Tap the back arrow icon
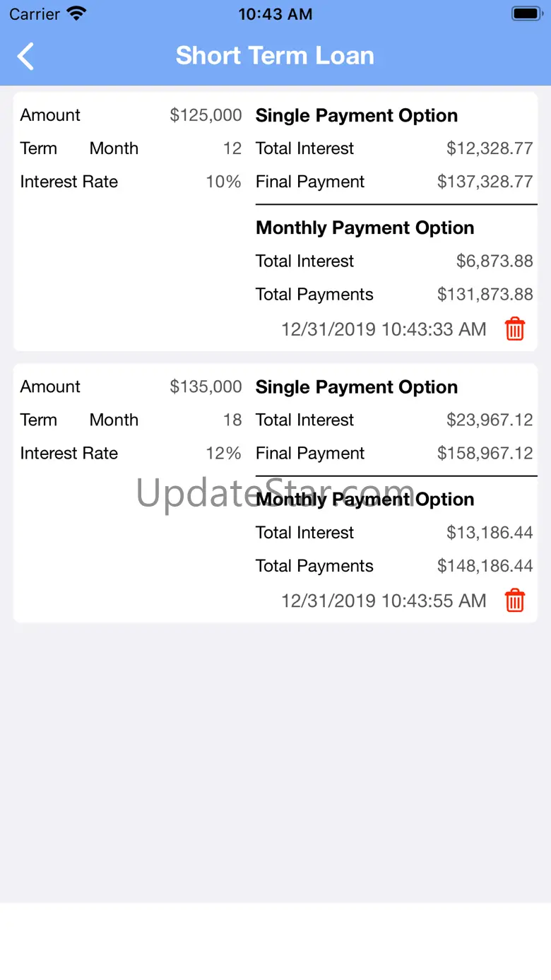 pyautogui.click(x=25, y=57)
